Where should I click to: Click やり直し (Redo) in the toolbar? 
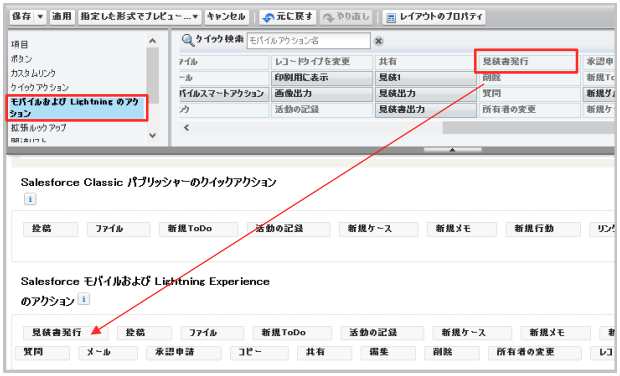point(346,17)
